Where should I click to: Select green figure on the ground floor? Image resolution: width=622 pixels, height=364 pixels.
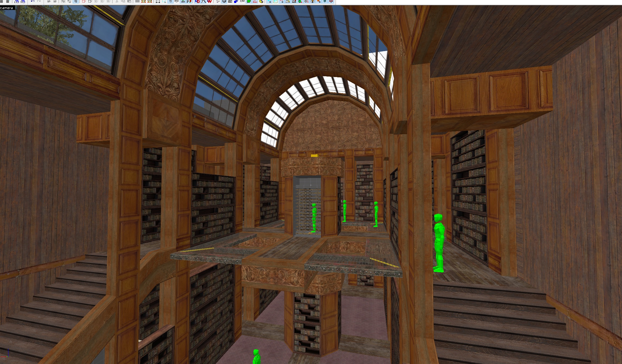256,357
